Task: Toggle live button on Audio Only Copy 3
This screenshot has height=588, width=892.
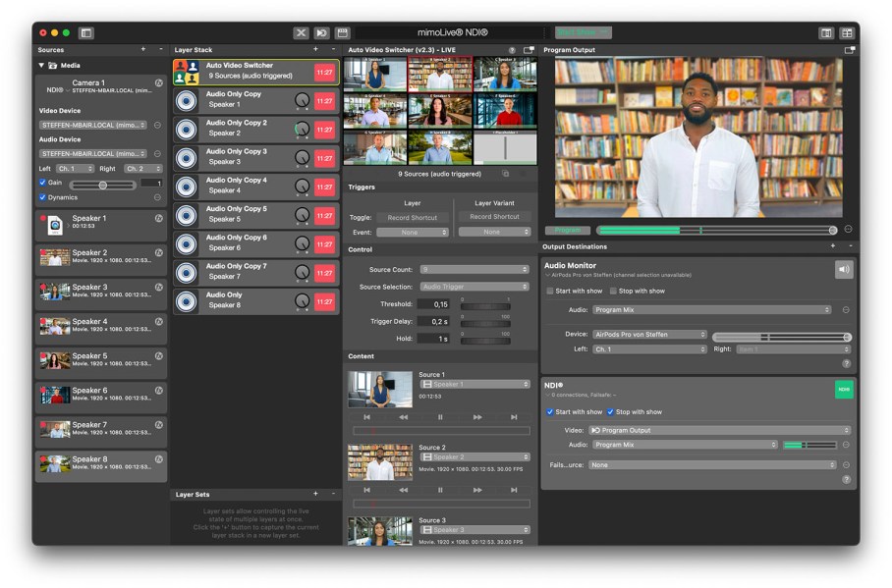Action: 324,158
